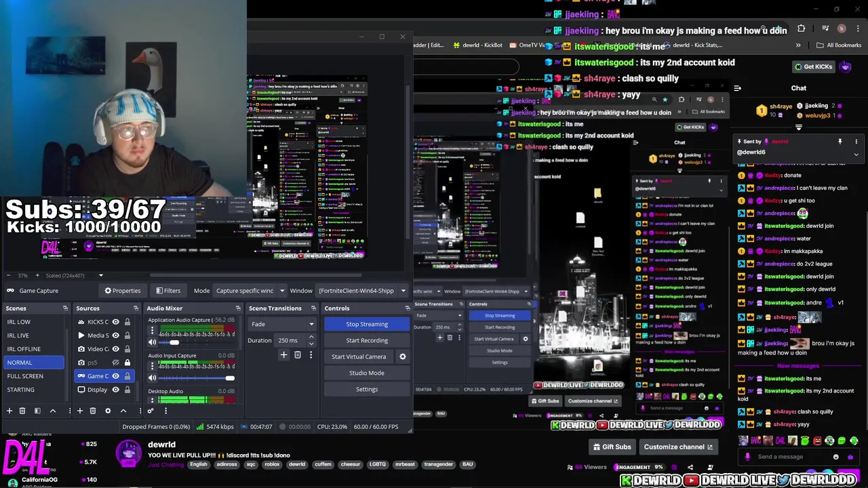This screenshot has width=868, height=488.
Task: Toggle lock on ps5 source
Action: tap(127, 363)
